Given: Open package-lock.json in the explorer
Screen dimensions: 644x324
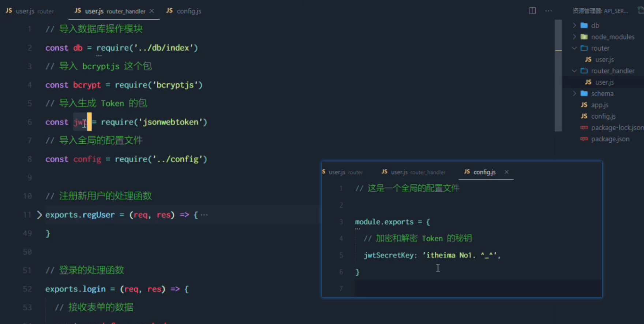Looking at the screenshot, I should coord(617,127).
